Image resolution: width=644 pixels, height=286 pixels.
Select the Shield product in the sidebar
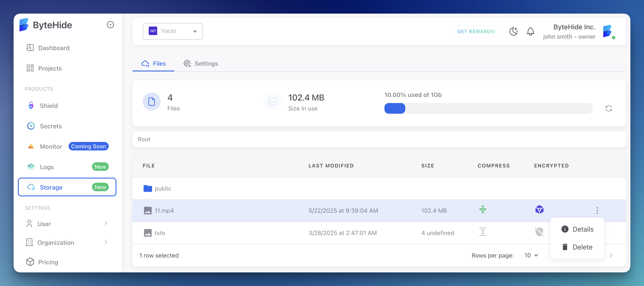[49, 106]
